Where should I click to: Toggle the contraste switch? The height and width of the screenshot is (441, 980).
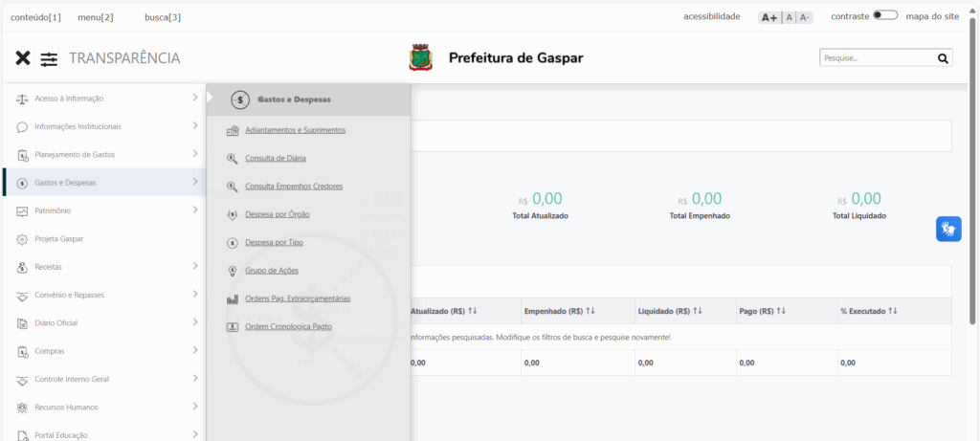coord(884,16)
